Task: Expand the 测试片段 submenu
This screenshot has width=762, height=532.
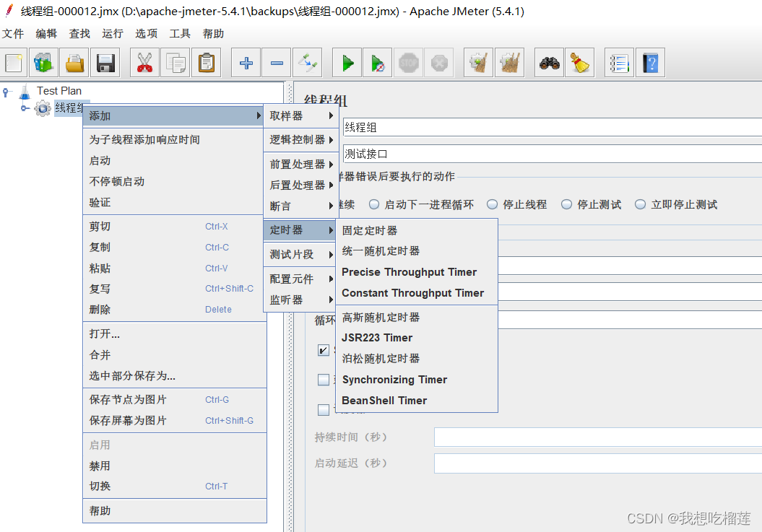Action: click(x=300, y=255)
